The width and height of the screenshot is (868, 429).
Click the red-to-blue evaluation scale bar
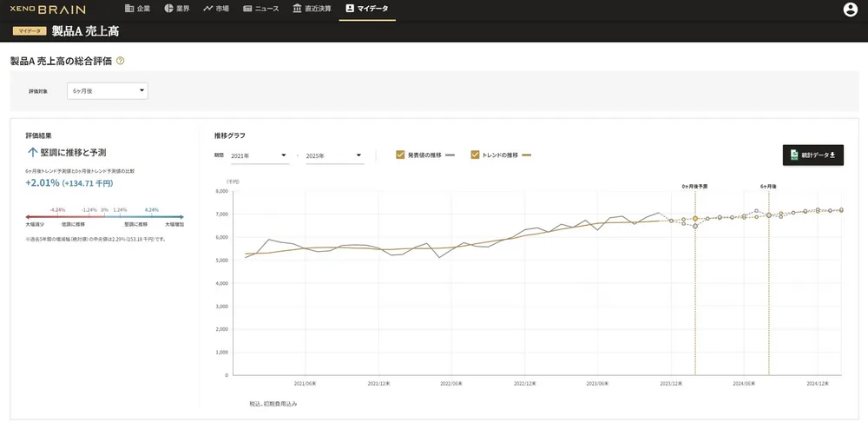pyautogui.click(x=104, y=216)
